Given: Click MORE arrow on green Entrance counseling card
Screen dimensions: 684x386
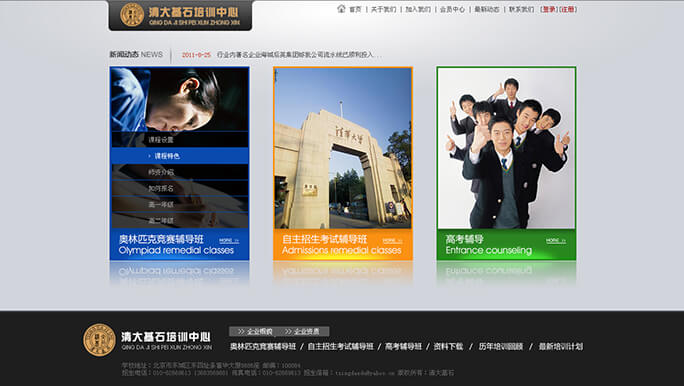Looking at the screenshot, I should (556, 240).
